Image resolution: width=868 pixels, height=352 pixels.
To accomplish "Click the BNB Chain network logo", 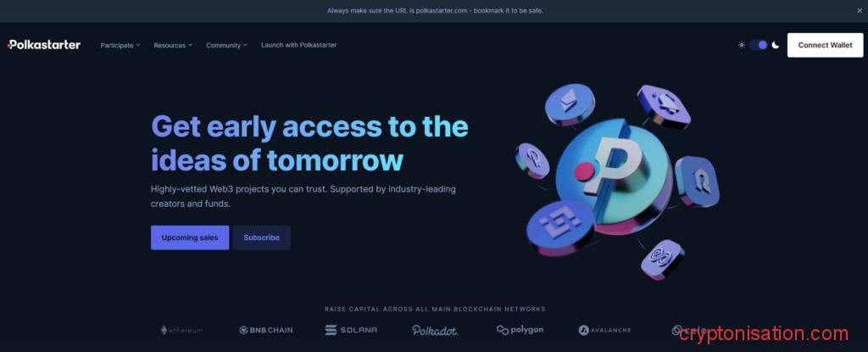I will 265,330.
